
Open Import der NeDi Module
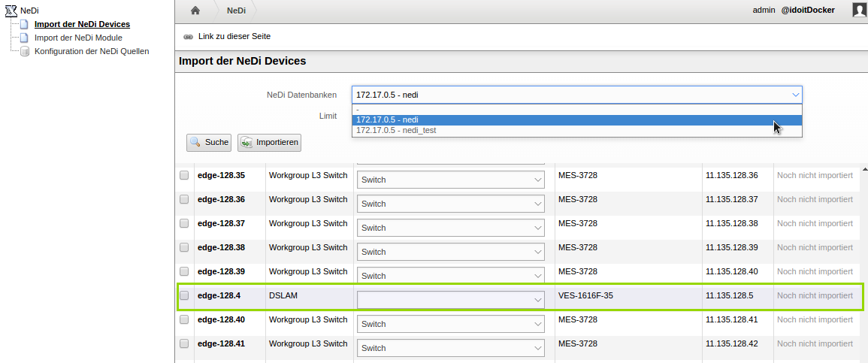(78, 38)
